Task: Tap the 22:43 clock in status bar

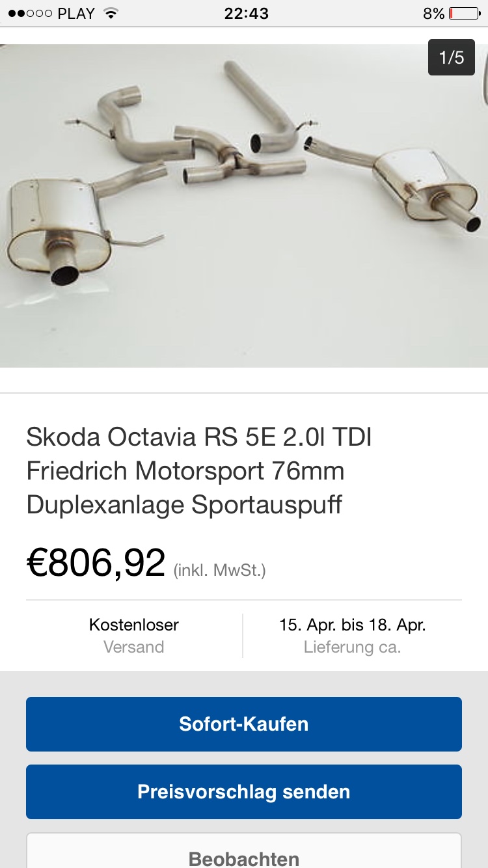Action: pos(246,14)
